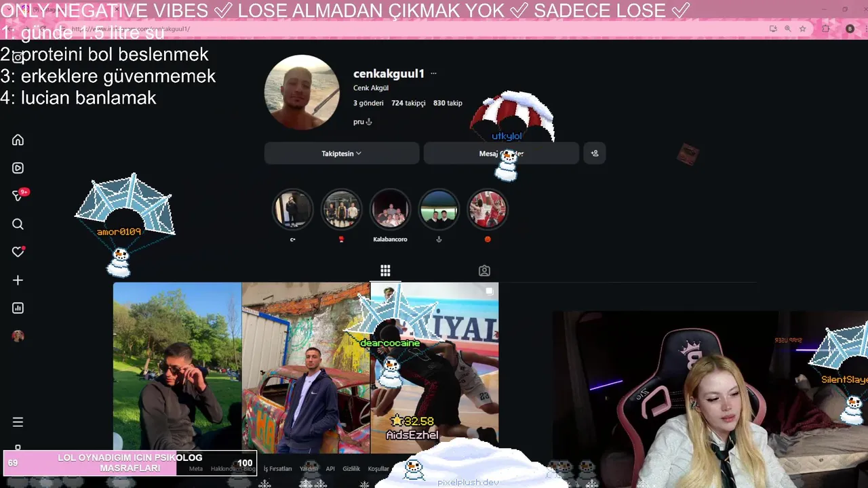Switch to the posts grid tab
The width and height of the screenshot is (868, 488).
pyautogui.click(x=385, y=270)
